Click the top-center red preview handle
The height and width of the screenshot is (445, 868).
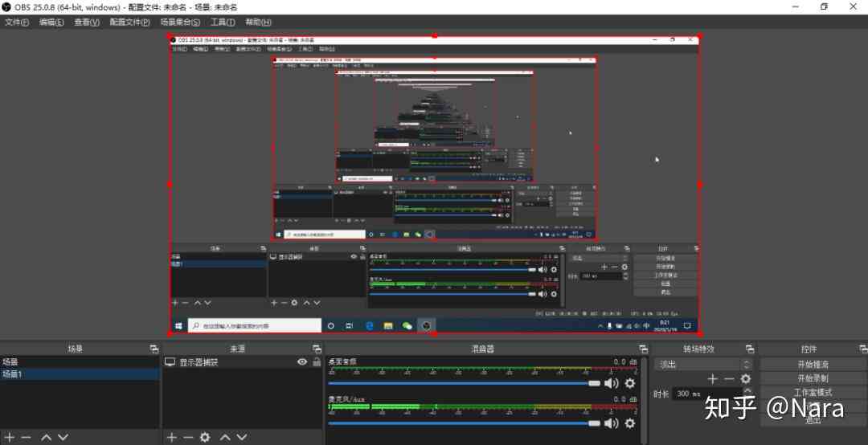tap(435, 36)
